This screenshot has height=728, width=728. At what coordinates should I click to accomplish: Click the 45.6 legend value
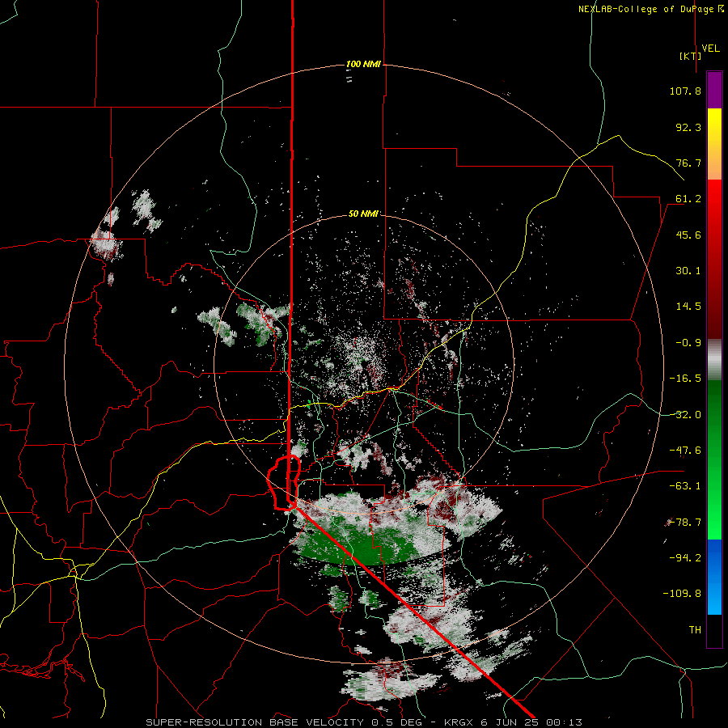688,235
